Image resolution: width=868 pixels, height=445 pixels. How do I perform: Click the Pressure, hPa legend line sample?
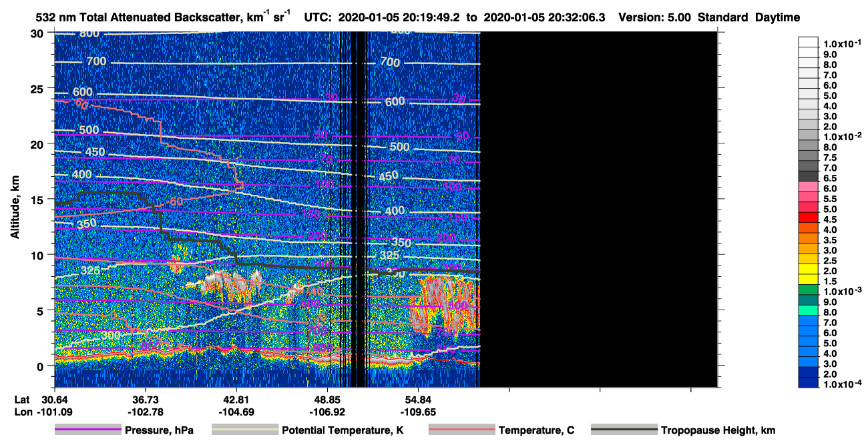pos(89,430)
